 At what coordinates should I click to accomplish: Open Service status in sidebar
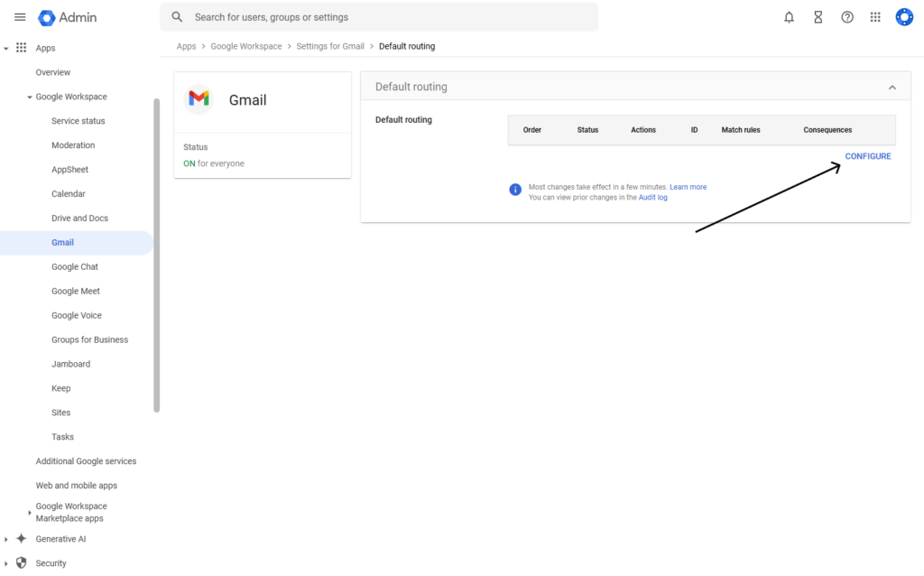(78, 121)
